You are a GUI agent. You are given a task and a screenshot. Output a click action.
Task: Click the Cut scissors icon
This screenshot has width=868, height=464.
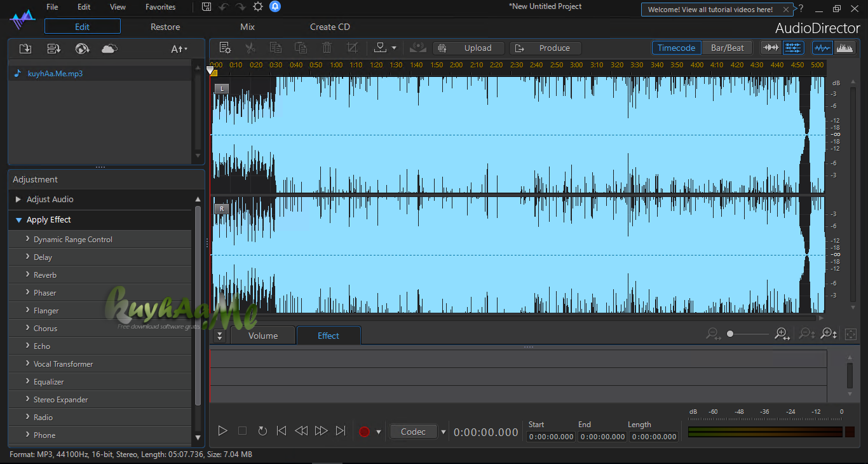pos(250,48)
